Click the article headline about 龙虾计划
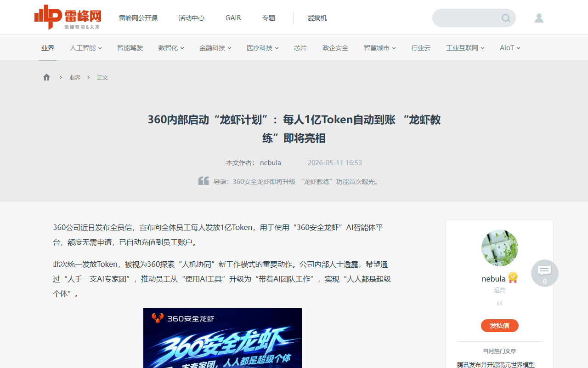The height and width of the screenshot is (368, 588). 294,129
